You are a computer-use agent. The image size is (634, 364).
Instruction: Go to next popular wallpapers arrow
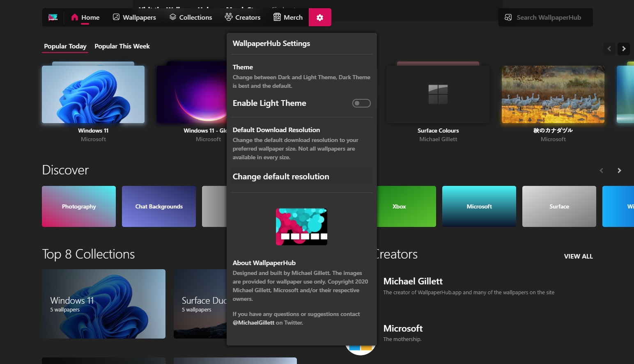(x=624, y=48)
